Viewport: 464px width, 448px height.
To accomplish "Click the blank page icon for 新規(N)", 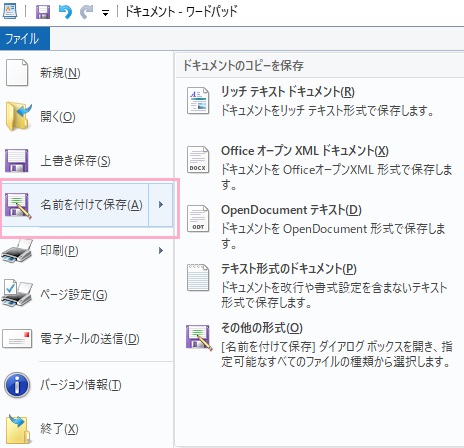I will 17,73.
